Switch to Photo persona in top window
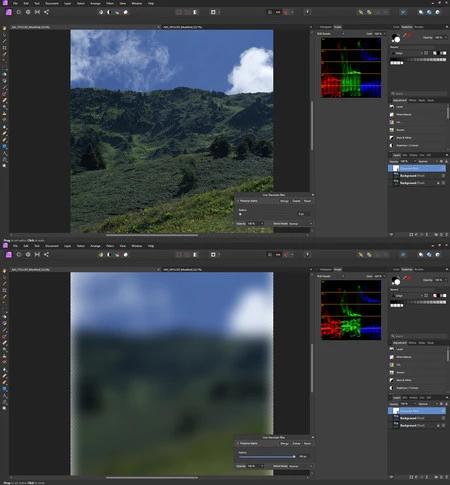450x485 pixels. pos(9,12)
